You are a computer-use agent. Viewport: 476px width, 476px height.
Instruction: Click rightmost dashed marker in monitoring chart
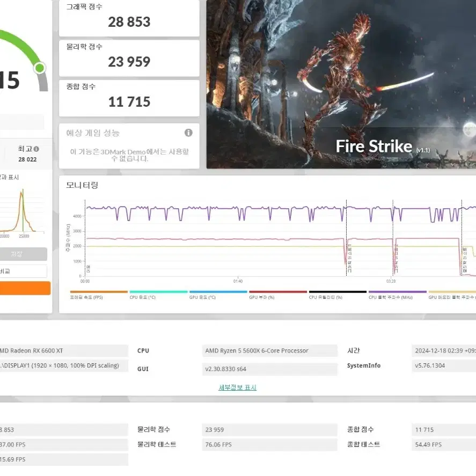click(x=462, y=238)
